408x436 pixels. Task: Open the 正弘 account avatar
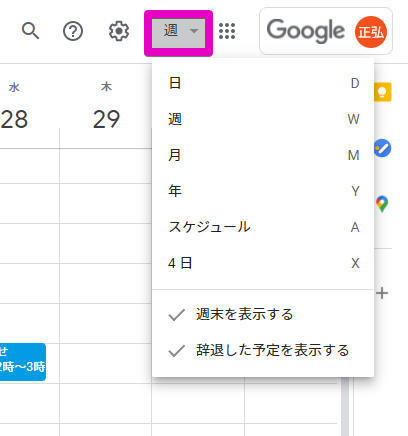click(x=371, y=32)
